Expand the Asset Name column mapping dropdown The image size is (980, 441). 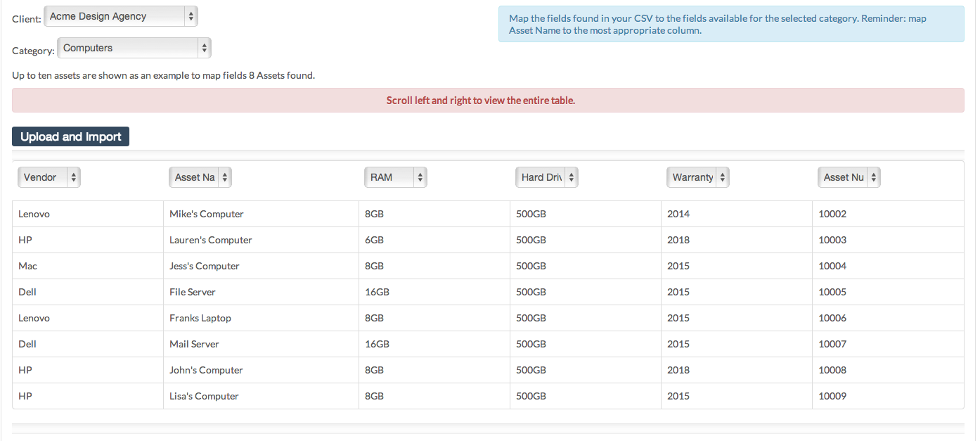[200, 178]
